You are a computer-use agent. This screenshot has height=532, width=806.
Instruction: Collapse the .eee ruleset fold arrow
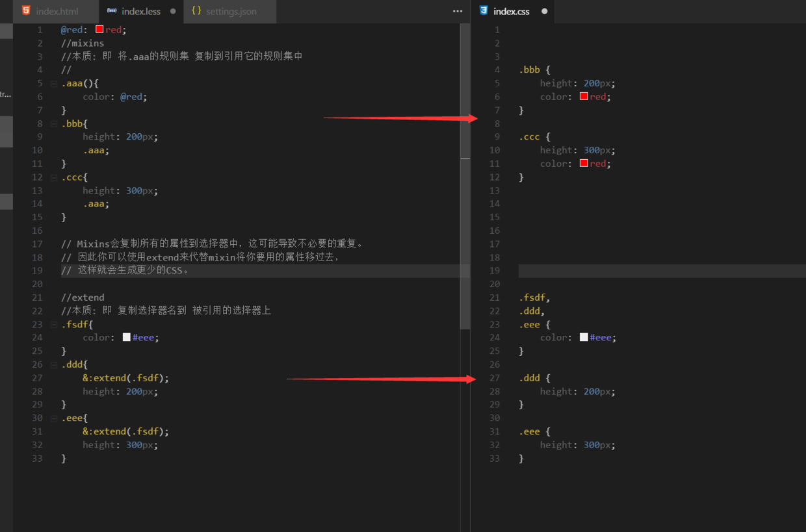[x=54, y=418]
